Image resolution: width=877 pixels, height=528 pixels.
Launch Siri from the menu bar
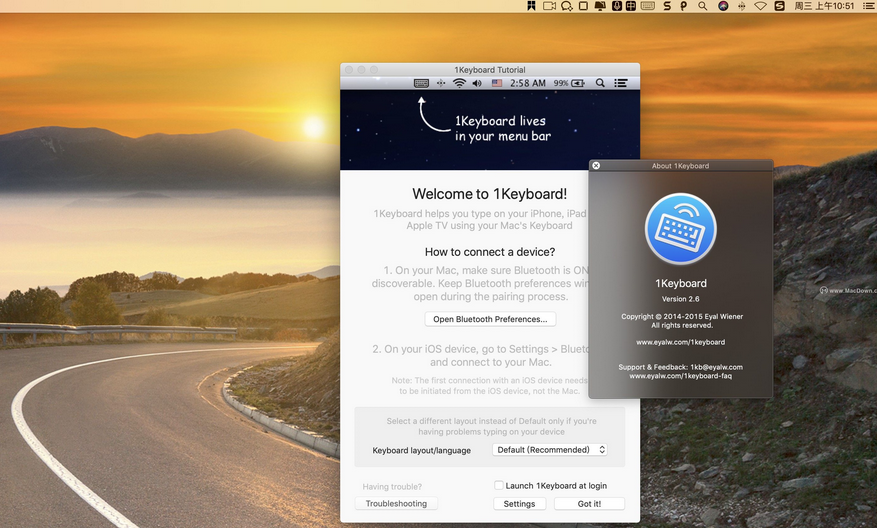point(723,6)
